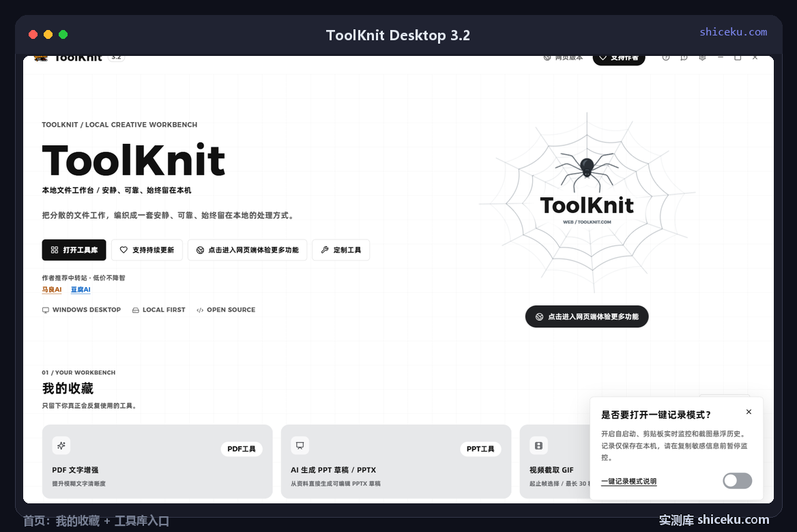Viewport: 797px width, 532px height.
Task: Click the ToolKnit spider web logo image
Action: click(587, 203)
